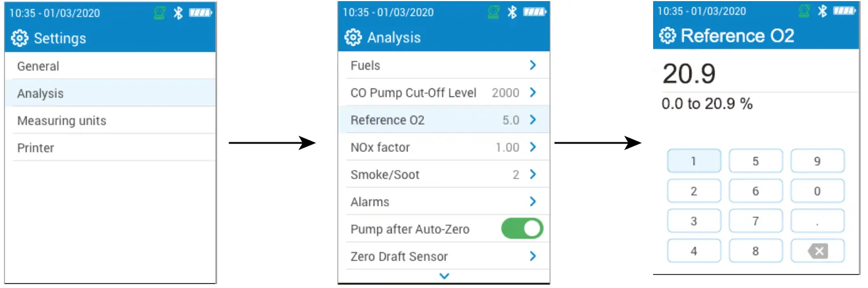Click battery icon in Analysis screen status bar

point(535,12)
